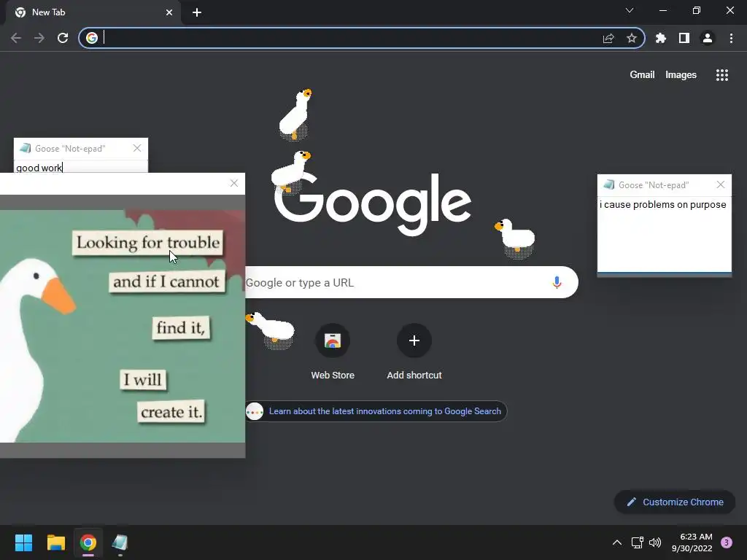Open the volume tray icon
This screenshot has width=747, height=560.
coord(655,542)
